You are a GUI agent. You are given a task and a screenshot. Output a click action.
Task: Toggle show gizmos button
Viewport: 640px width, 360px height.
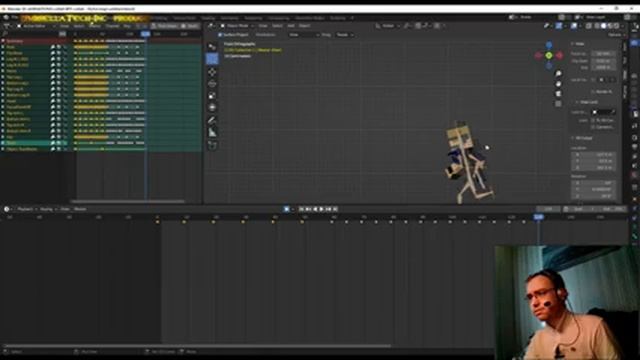point(559,26)
